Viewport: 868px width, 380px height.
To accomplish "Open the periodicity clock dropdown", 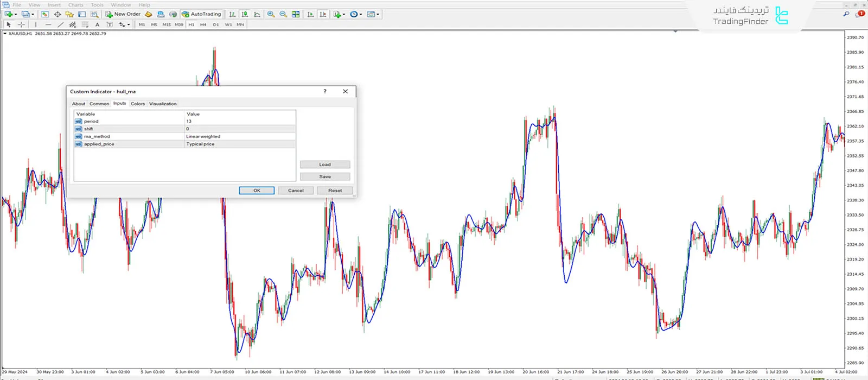I will click(361, 14).
